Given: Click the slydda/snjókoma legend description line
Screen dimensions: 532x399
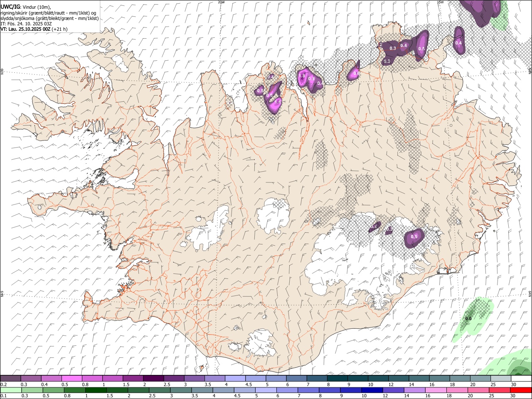Looking at the screenshot, I should point(49,18).
